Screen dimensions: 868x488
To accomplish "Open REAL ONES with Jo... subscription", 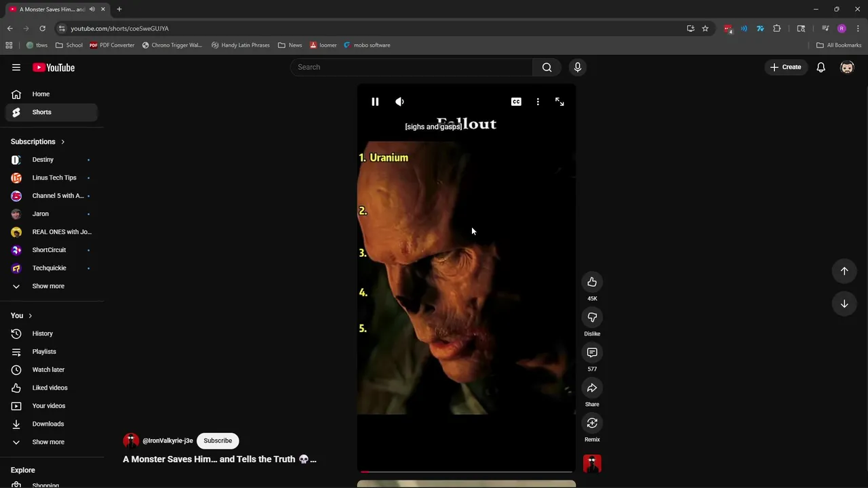I will 52,232.
